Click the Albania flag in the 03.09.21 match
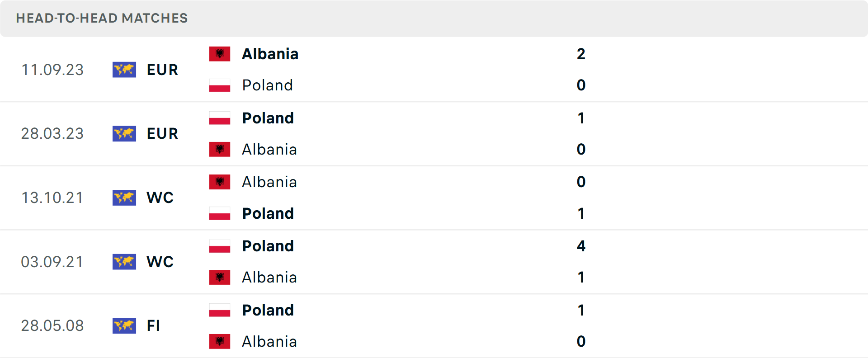 point(220,277)
